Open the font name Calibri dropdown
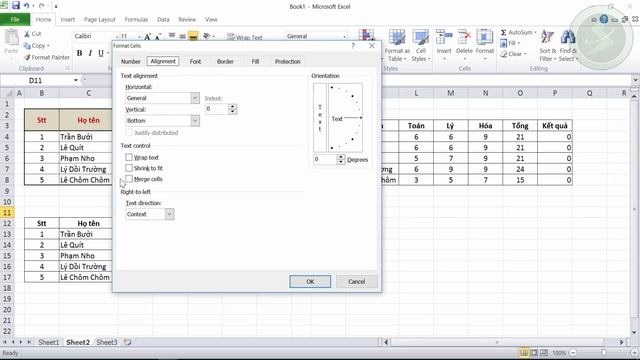Image resolution: width=640 pixels, height=360 pixels. click(116, 36)
